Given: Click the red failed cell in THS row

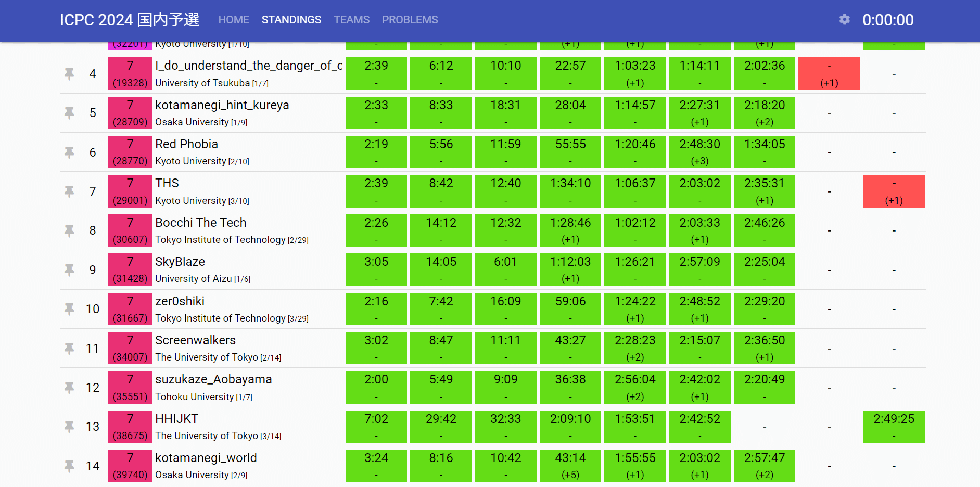Looking at the screenshot, I should [894, 191].
